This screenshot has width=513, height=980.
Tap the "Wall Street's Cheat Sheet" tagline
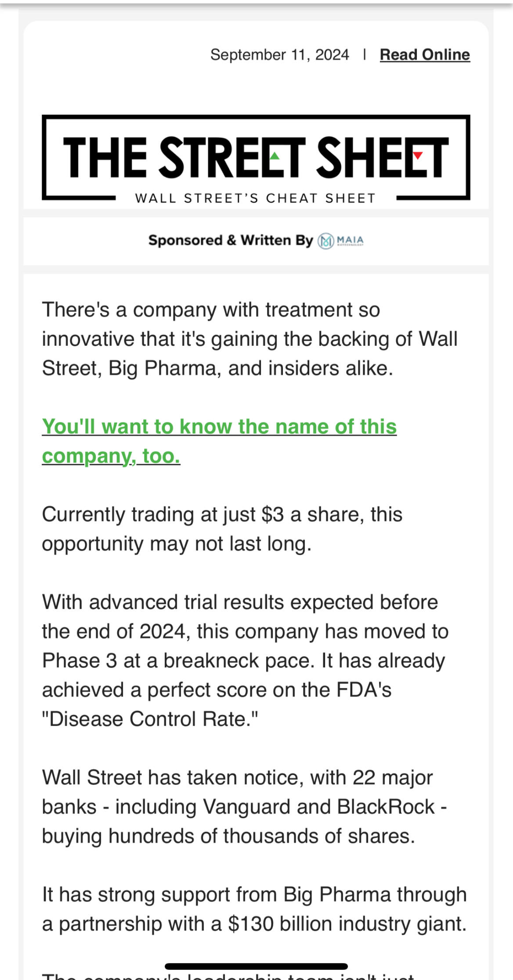tap(256, 198)
